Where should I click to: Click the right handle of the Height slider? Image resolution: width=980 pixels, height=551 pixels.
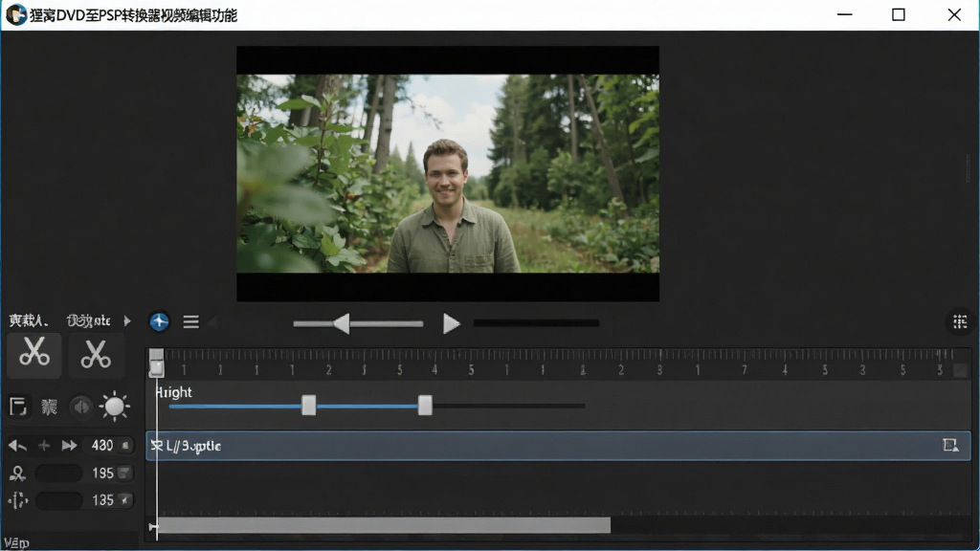pos(425,406)
